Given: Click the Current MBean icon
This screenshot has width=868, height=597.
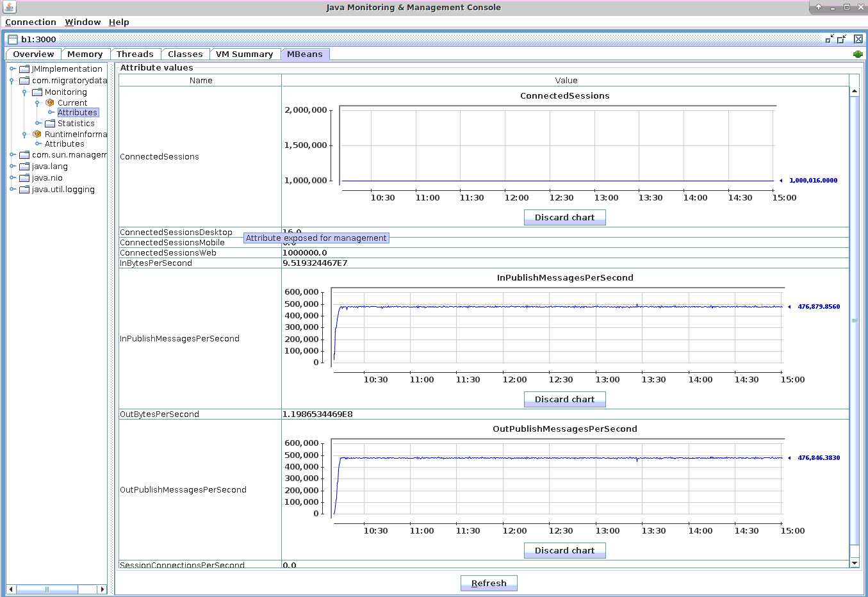Looking at the screenshot, I should [x=50, y=102].
